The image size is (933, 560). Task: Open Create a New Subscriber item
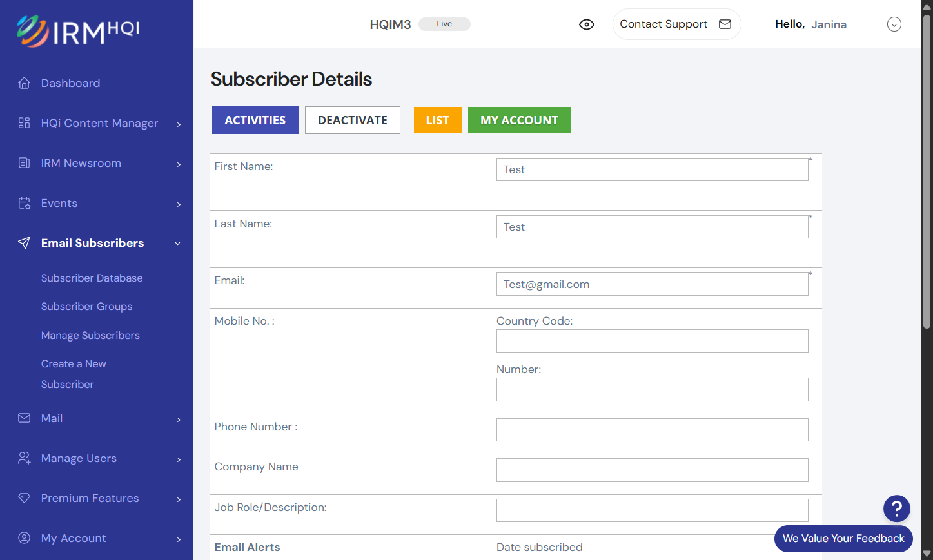(x=74, y=374)
